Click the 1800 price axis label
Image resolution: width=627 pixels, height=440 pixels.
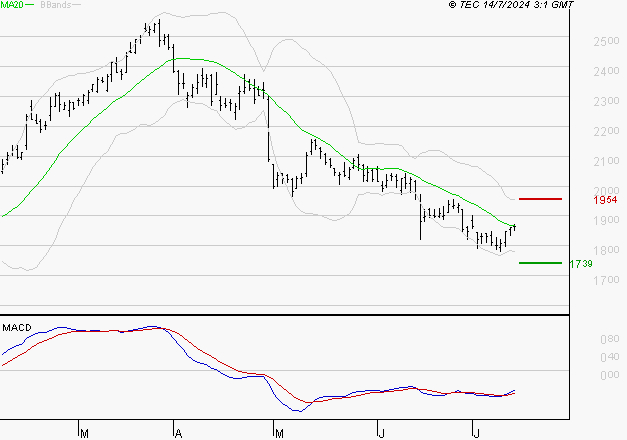tap(606, 250)
